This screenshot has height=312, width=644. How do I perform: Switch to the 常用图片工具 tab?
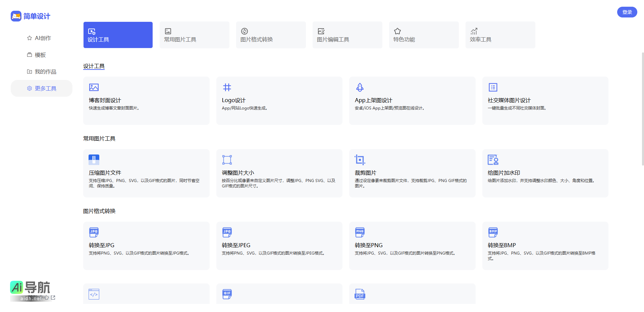pos(194,35)
